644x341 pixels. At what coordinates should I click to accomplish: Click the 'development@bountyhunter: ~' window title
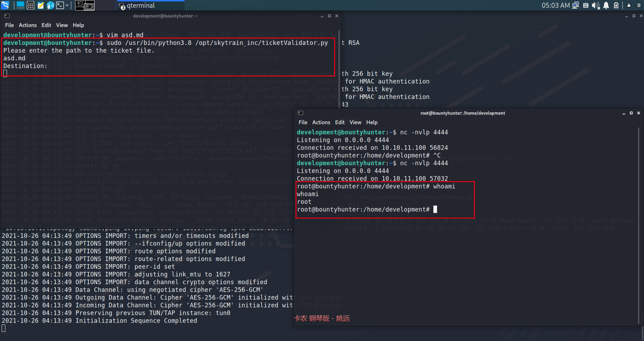click(165, 16)
